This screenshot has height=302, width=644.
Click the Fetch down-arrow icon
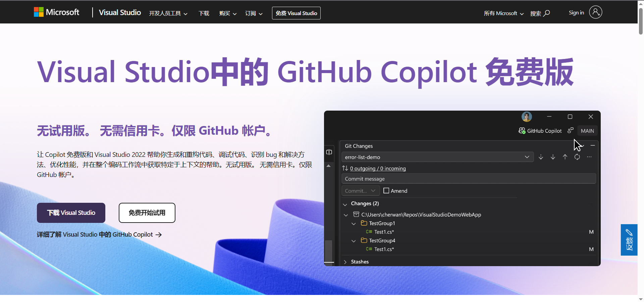[x=541, y=157]
